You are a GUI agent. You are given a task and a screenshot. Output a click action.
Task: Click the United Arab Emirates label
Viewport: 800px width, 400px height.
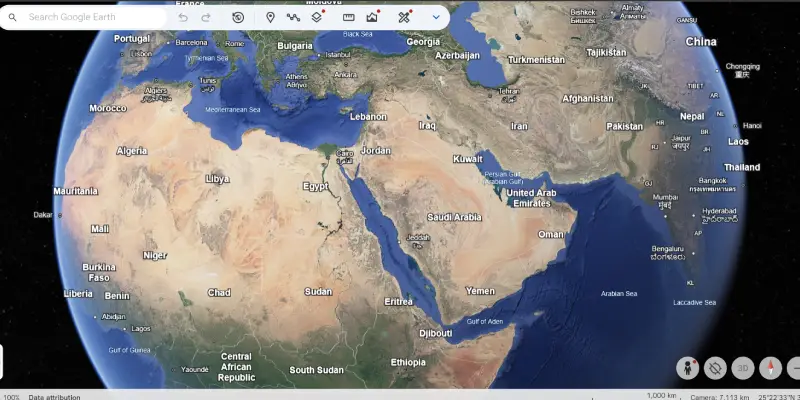(531, 198)
